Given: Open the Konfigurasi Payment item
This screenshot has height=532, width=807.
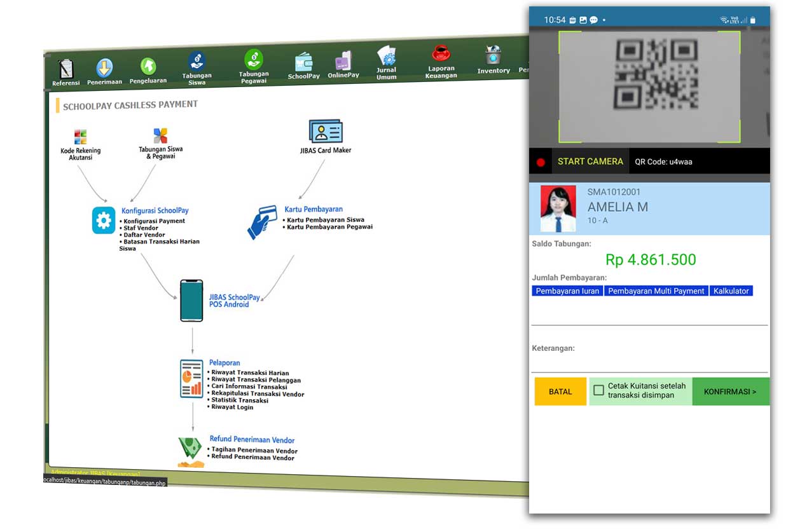Looking at the screenshot, I should point(154,221).
